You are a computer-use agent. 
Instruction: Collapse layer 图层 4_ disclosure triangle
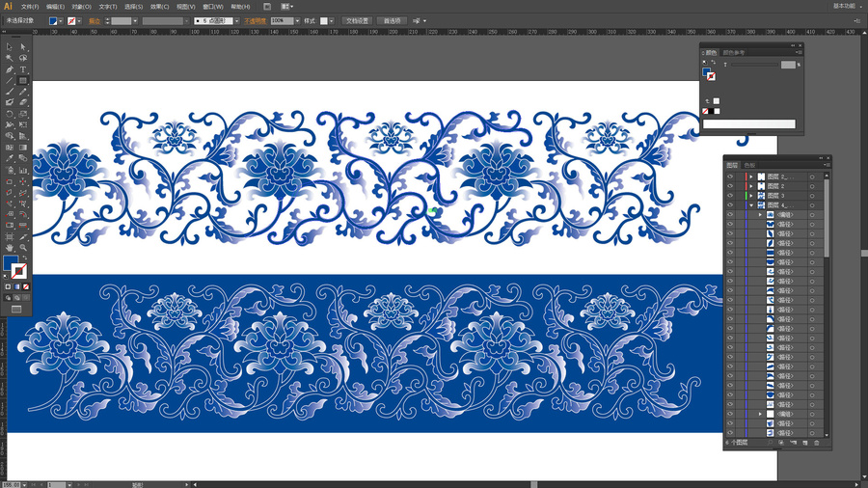pos(751,205)
